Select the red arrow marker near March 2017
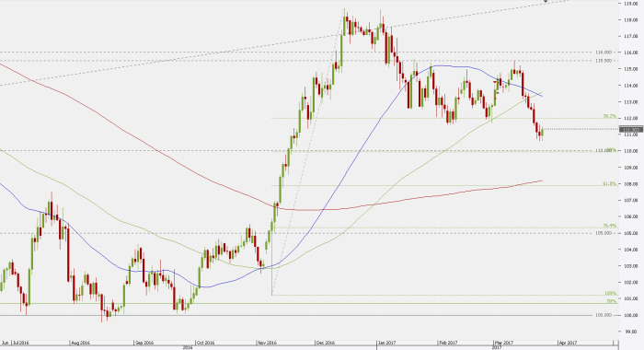 click(x=495, y=82)
